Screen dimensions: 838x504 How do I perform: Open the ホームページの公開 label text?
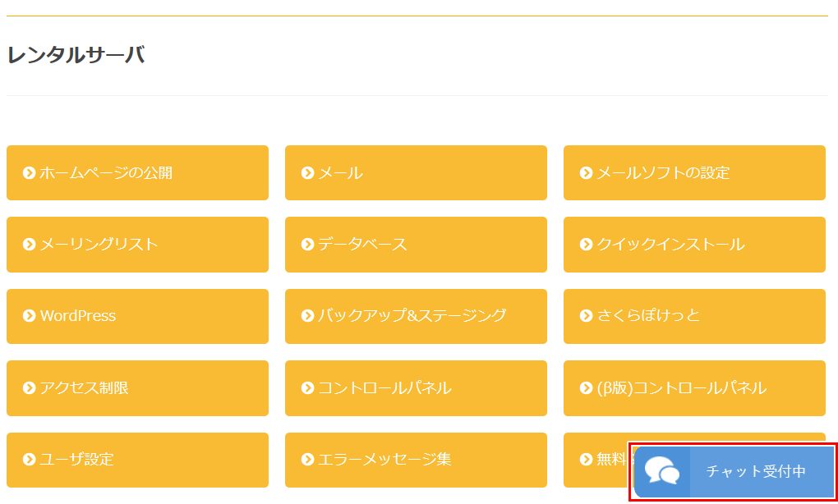point(106,173)
